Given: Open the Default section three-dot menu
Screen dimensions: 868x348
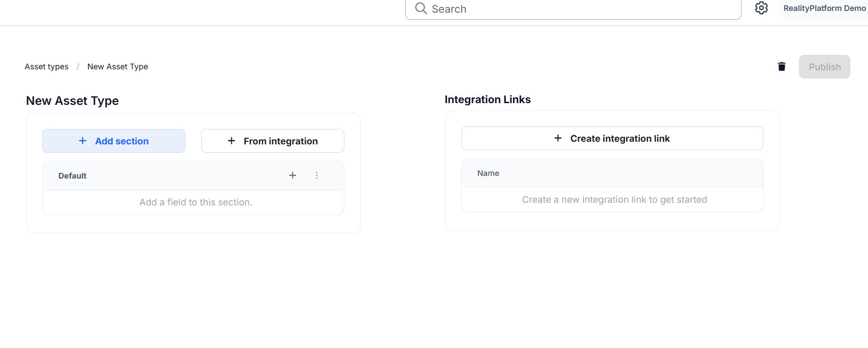Looking at the screenshot, I should click(317, 176).
